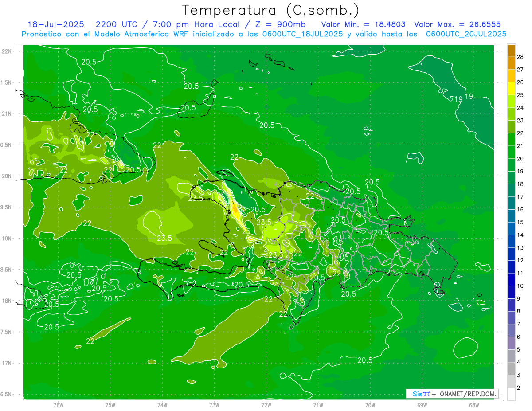
Task: Click the latitude axis label "17N"
Action: point(8,363)
